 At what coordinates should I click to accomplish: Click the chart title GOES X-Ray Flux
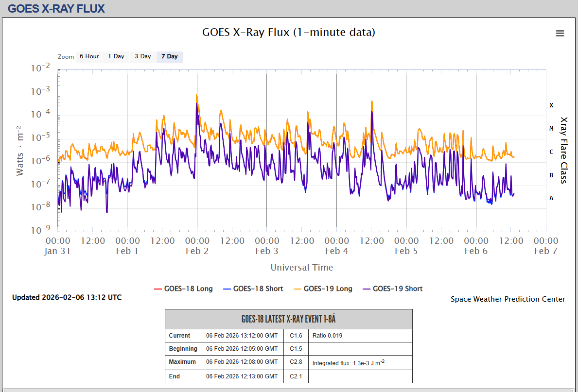tap(289, 33)
